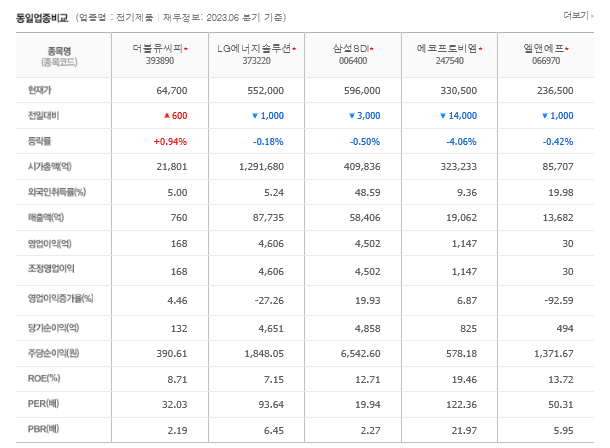Click the red marker beside 에코프로비엠
This screenshot has width=610, height=448.
point(480,49)
